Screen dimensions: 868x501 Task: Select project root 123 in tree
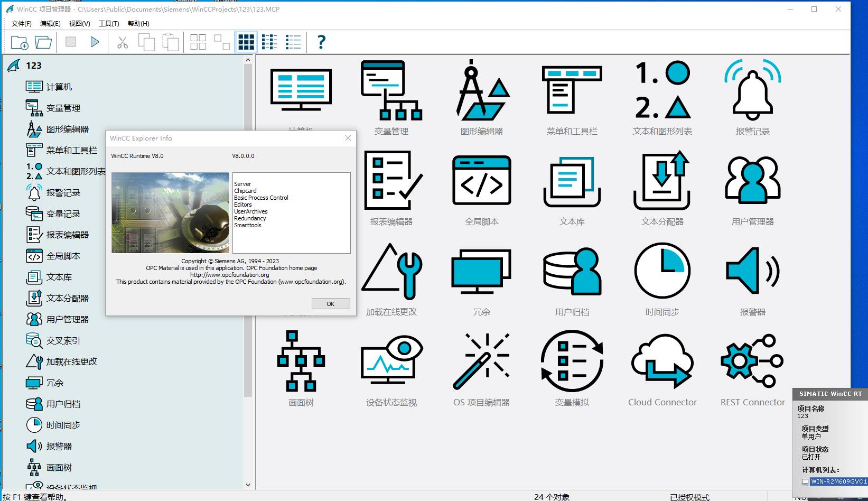[x=33, y=66]
